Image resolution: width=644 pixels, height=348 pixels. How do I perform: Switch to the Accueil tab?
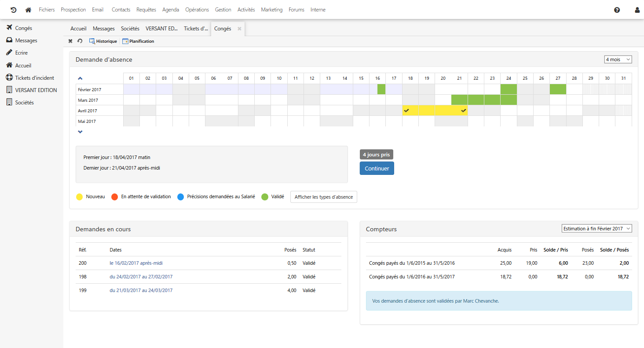pyautogui.click(x=78, y=29)
